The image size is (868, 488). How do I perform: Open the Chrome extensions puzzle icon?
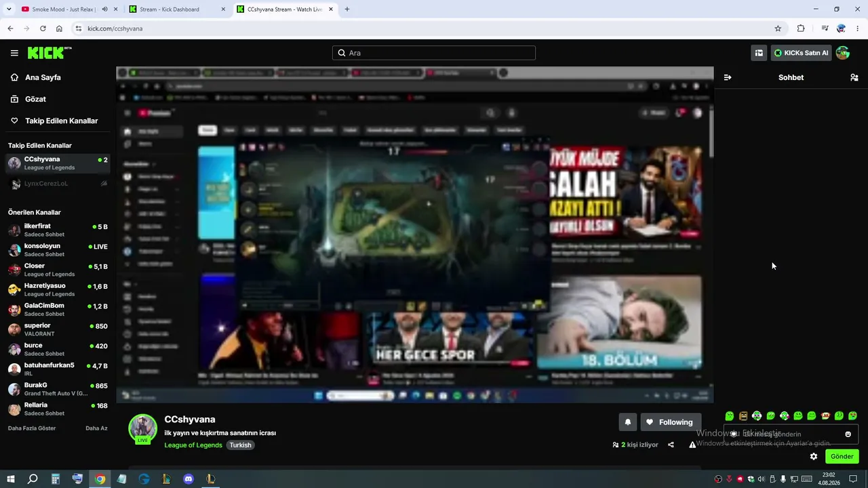tap(801, 28)
